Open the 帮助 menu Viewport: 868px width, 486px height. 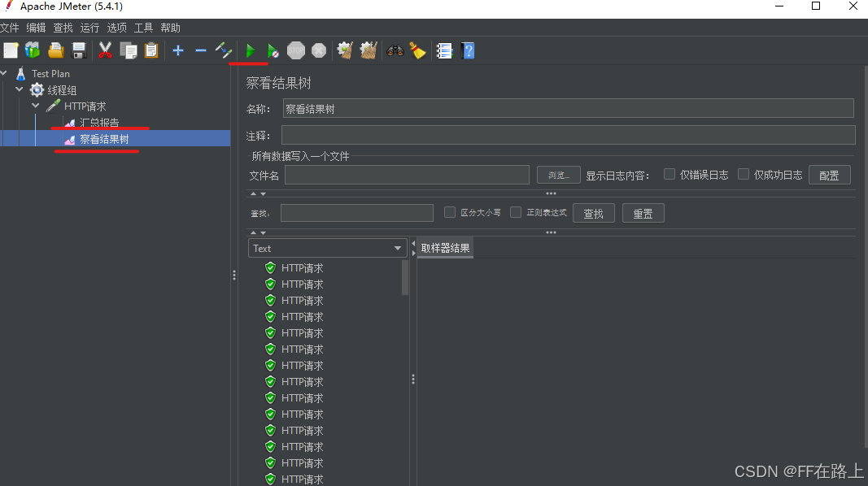pyautogui.click(x=170, y=28)
